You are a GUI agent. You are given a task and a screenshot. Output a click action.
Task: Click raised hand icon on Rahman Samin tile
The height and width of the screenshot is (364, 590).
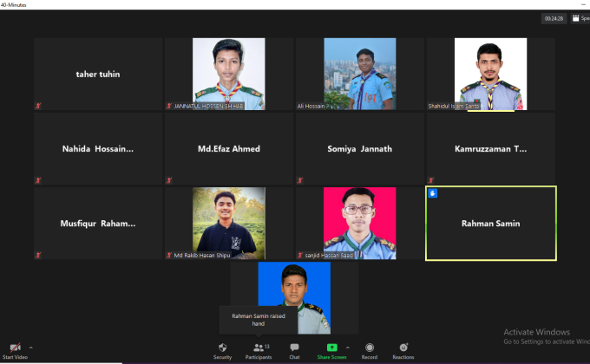click(x=433, y=193)
